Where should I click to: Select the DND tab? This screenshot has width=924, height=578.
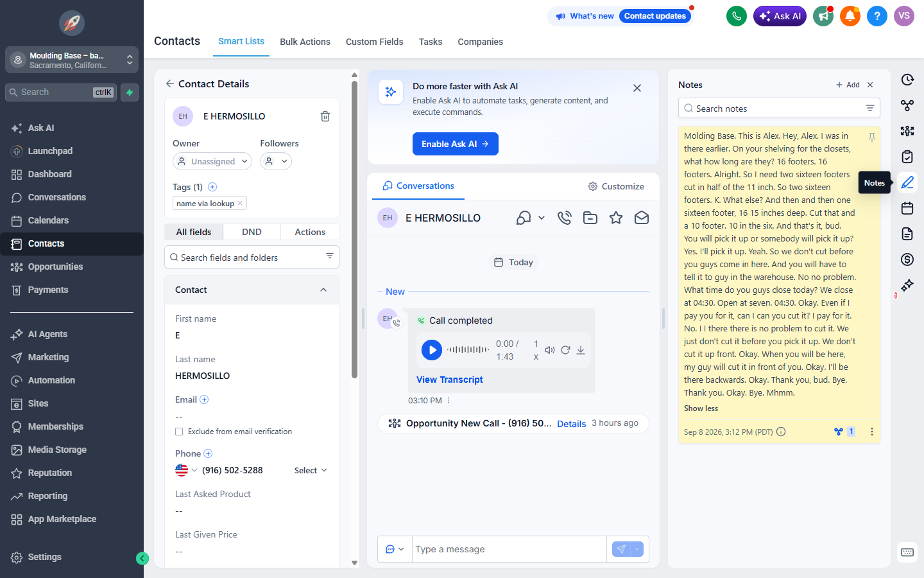[x=252, y=232]
